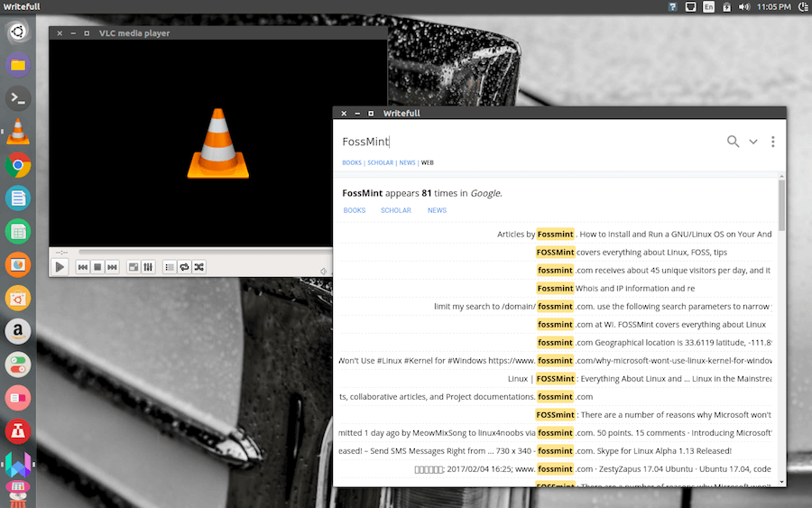
Task: Click result 'limit my search to /domain/'
Action: click(x=556, y=307)
